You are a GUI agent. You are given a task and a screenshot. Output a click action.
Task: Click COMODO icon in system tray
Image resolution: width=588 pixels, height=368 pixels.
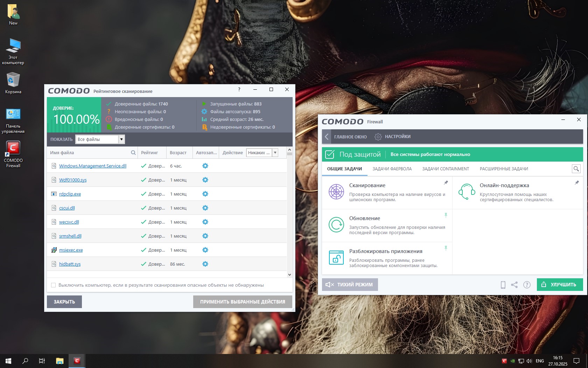point(504,361)
